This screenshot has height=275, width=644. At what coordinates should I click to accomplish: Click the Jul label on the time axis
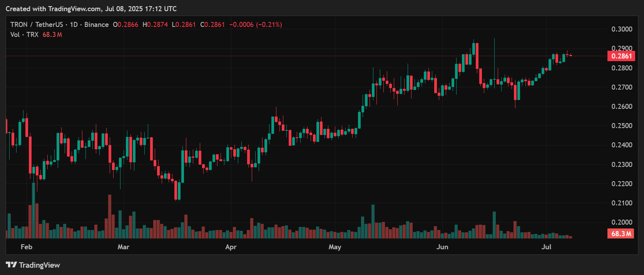(546, 247)
